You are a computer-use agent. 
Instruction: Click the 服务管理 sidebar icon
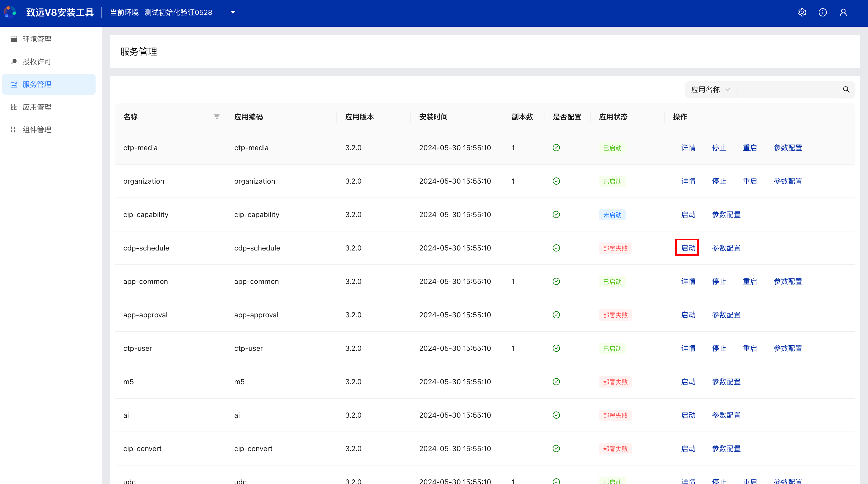14,84
